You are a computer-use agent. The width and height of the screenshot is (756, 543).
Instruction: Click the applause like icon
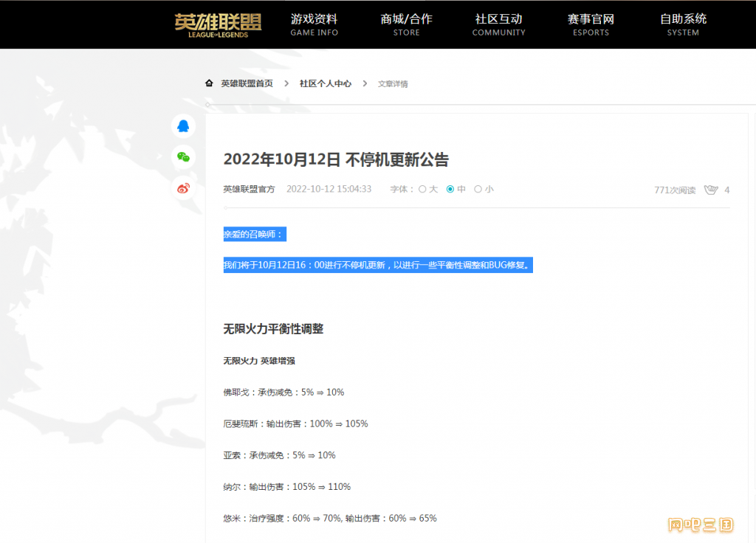711,190
